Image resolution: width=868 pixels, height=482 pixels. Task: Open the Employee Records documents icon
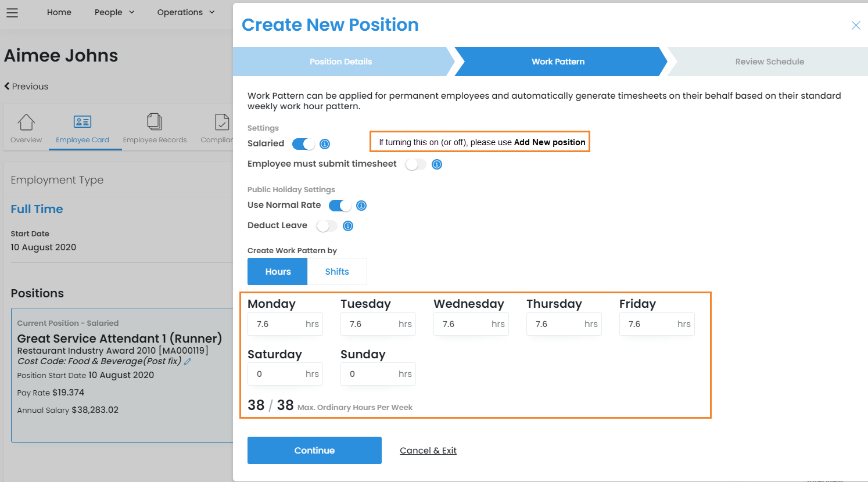tap(155, 122)
